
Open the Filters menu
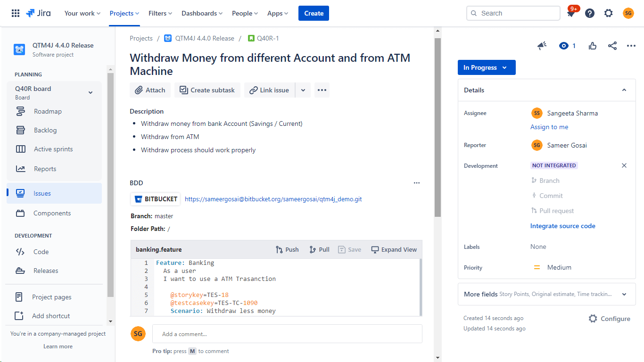pos(160,13)
